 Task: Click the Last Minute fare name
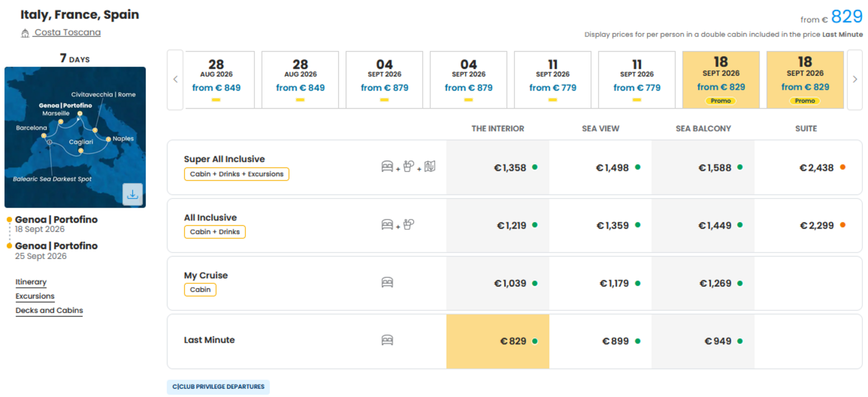(209, 340)
